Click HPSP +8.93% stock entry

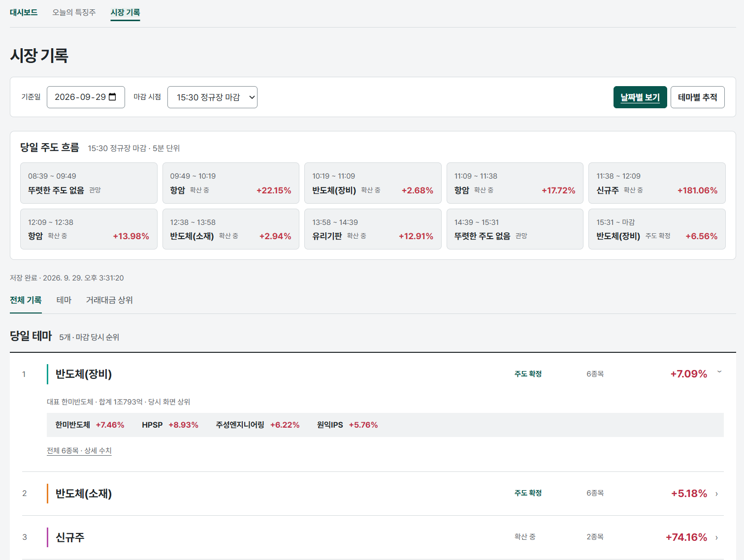pos(170,425)
